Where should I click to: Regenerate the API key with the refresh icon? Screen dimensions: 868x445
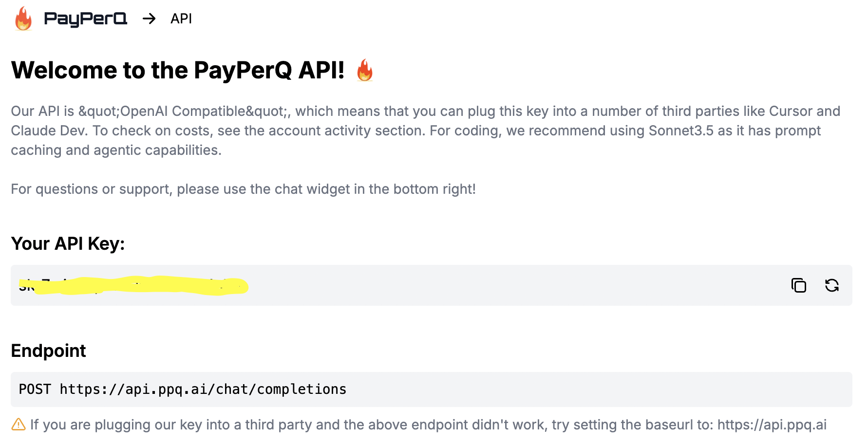tap(832, 285)
